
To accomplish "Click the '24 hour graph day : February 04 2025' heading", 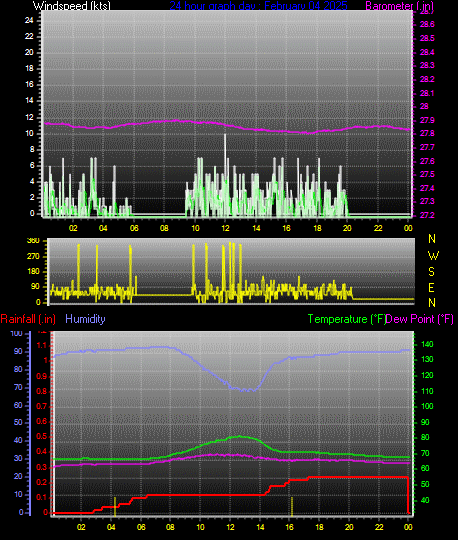I will (258, 6).
